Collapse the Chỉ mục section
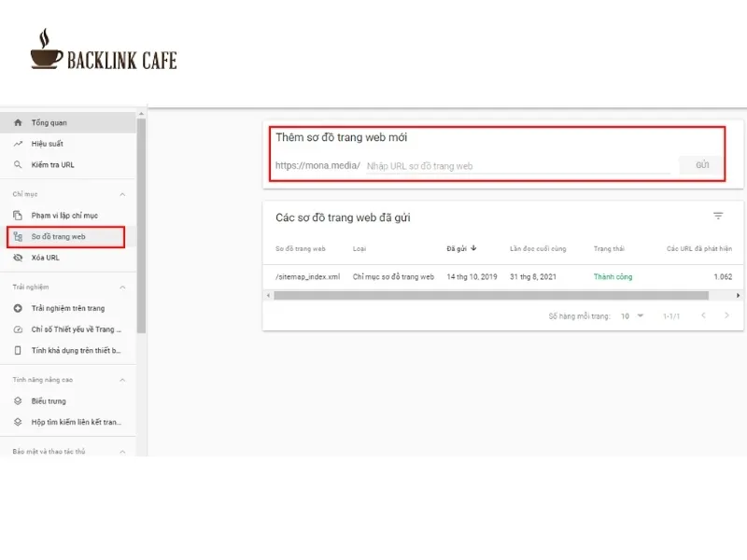 click(122, 194)
